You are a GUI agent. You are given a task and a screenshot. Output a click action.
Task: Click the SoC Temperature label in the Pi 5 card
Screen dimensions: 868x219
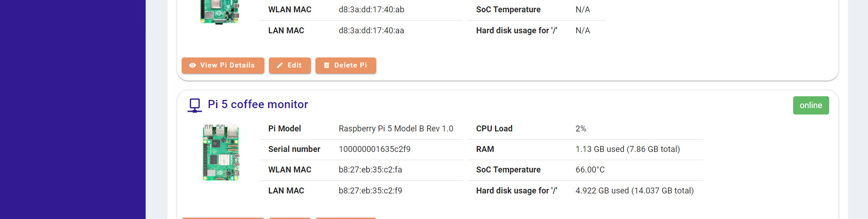click(508, 170)
